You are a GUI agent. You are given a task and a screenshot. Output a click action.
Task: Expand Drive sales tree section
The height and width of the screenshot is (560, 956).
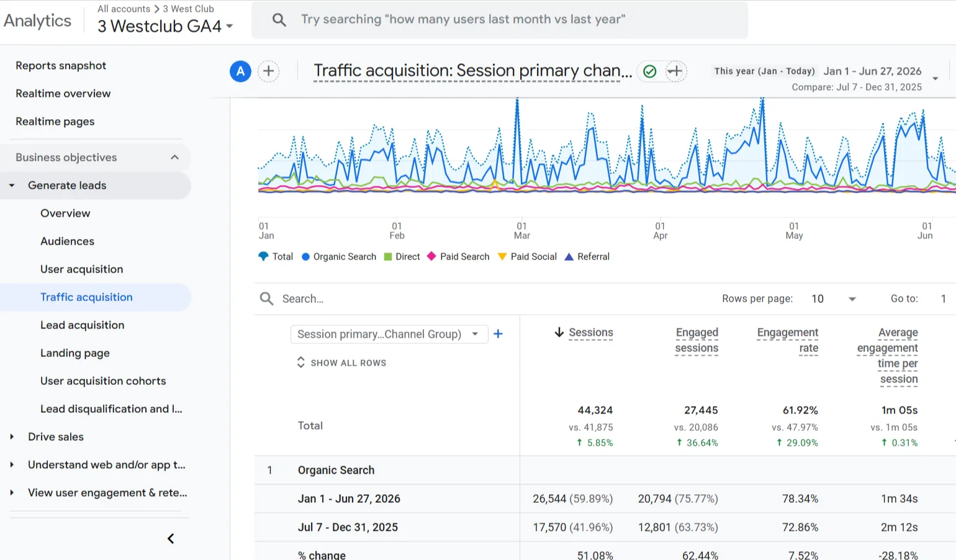[x=12, y=436]
